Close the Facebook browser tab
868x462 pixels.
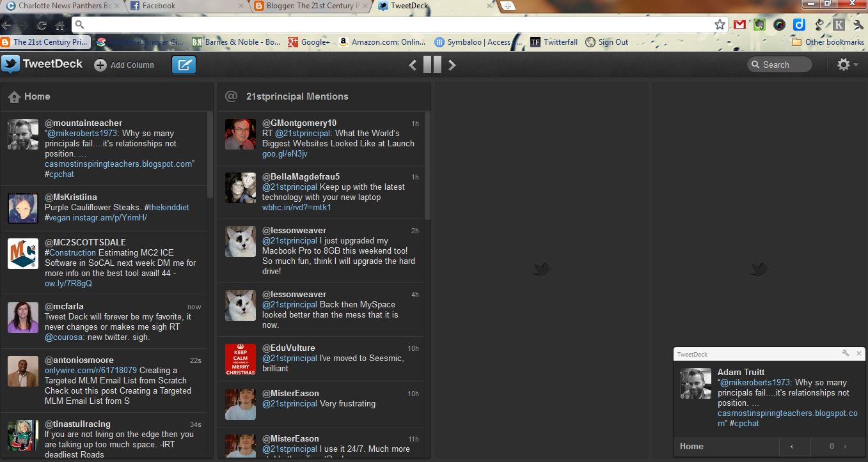pyautogui.click(x=240, y=6)
